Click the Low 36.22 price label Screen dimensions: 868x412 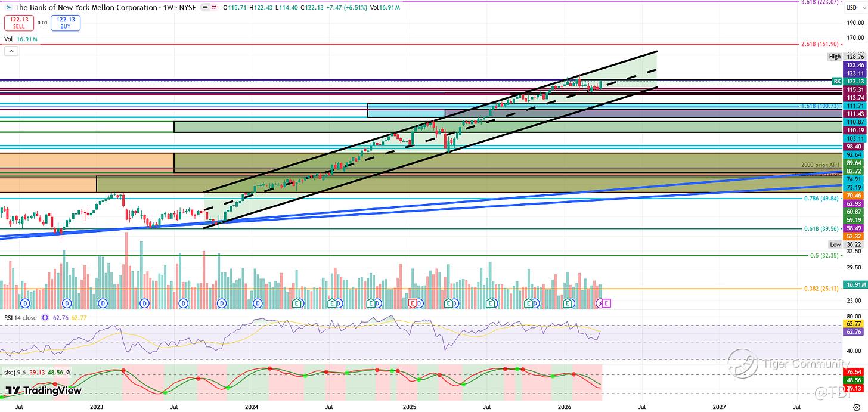(847, 244)
